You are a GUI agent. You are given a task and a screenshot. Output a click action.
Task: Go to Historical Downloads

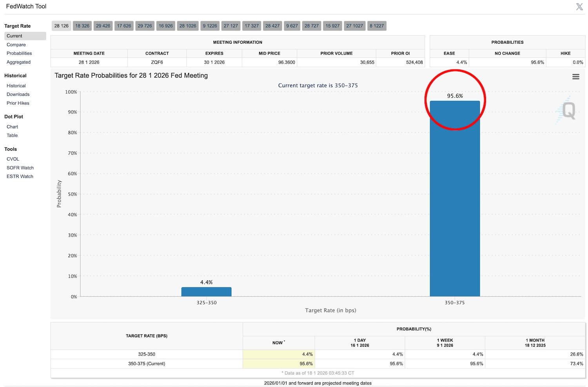click(x=18, y=94)
